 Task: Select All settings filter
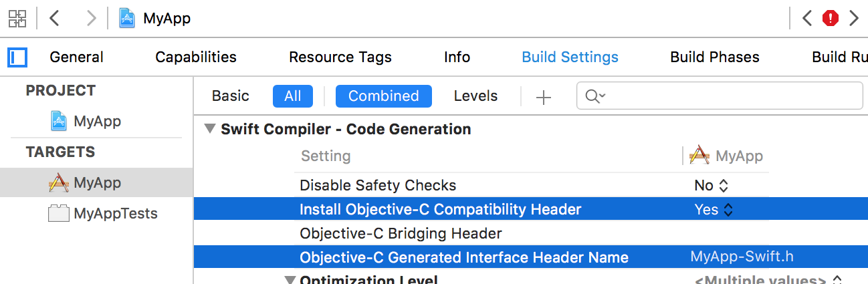(293, 96)
